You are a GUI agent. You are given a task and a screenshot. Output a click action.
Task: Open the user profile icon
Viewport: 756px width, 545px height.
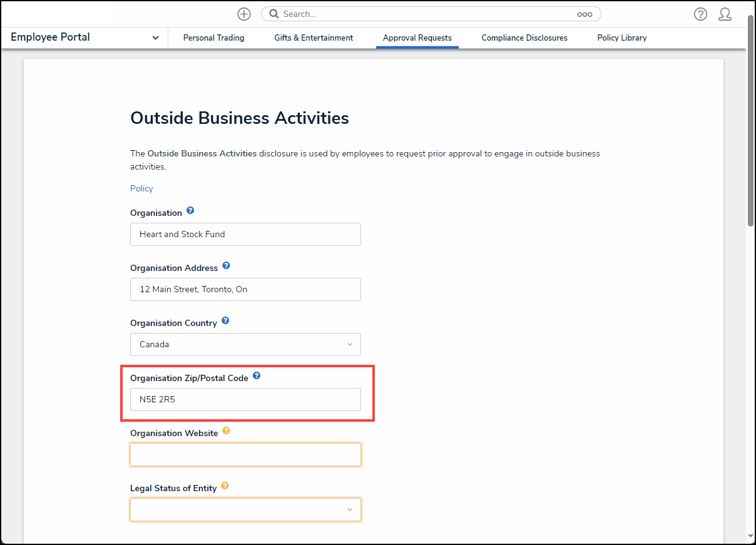tap(725, 14)
